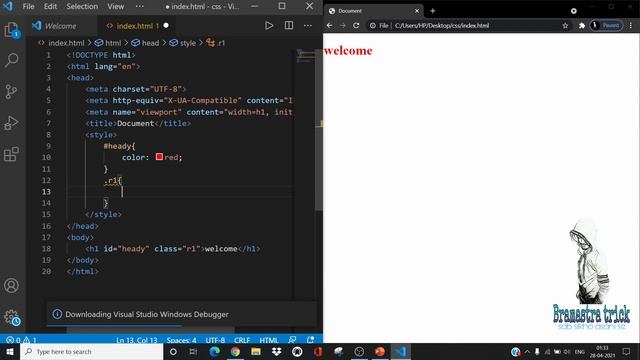Open the Accounts menu icon
This screenshot has height=360, width=640.
11,285
